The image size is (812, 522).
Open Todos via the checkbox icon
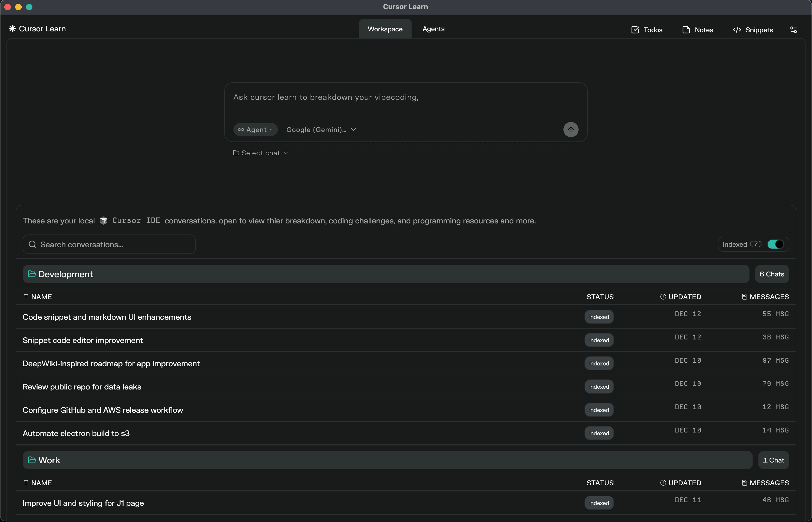[x=635, y=30]
